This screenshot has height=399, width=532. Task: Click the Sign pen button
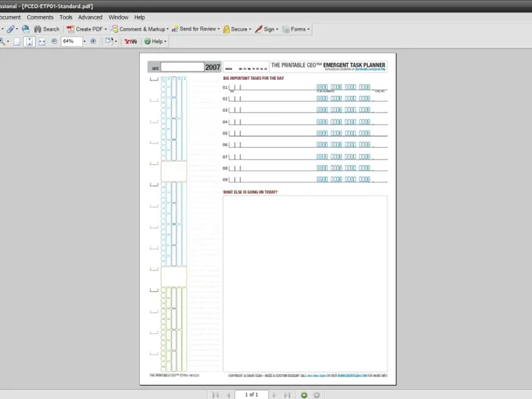click(264, 29)
